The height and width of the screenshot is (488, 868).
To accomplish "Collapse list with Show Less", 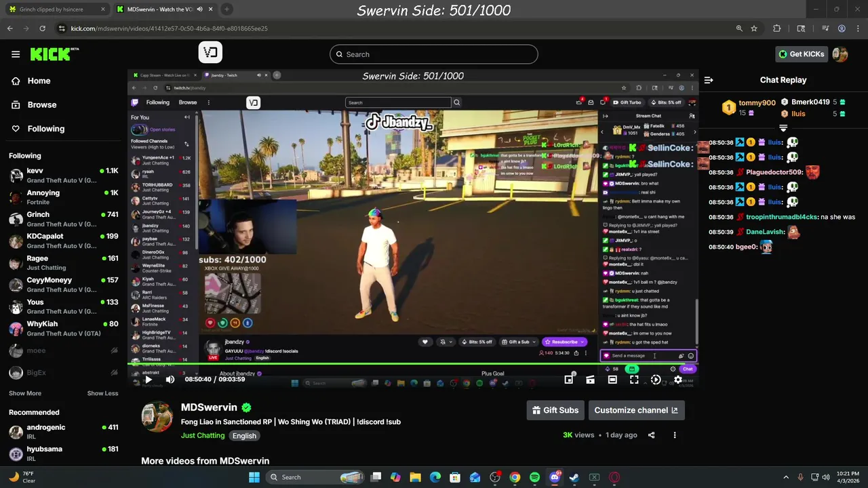I will 102,393.
